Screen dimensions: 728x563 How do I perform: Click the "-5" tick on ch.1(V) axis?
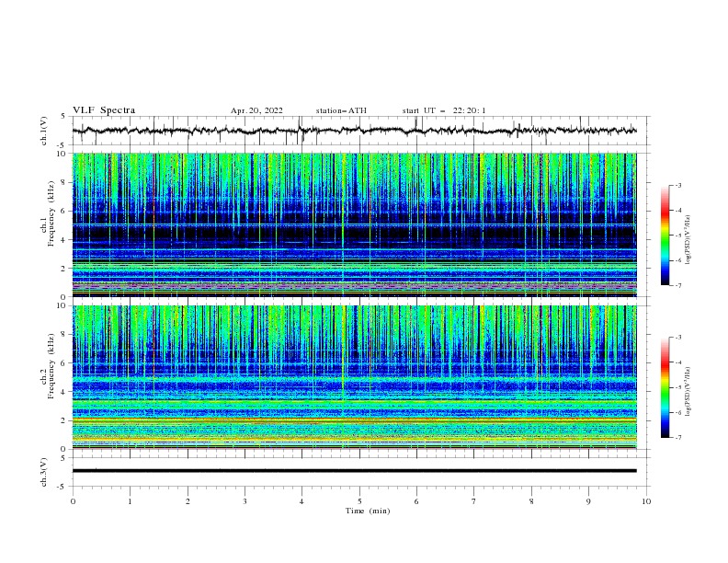(61, 145)
